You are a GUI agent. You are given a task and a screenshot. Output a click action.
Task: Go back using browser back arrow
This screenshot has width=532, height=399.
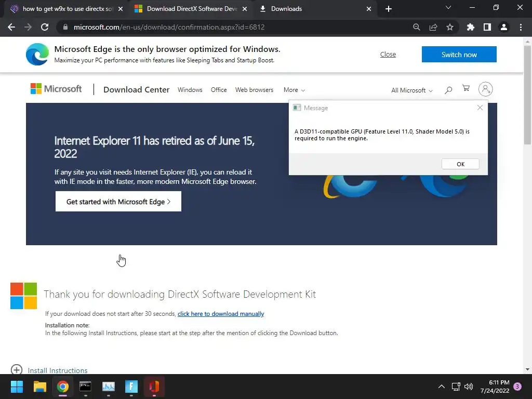point(11,27)
